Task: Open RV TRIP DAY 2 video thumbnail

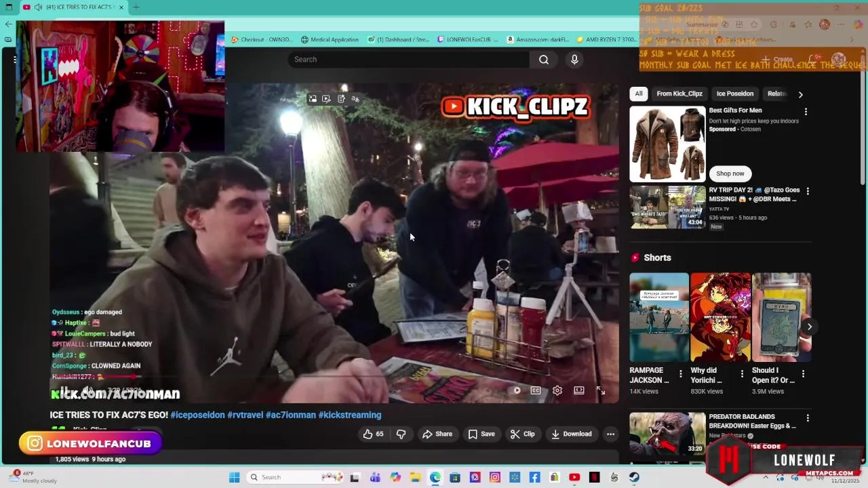Action: [667, 207]
